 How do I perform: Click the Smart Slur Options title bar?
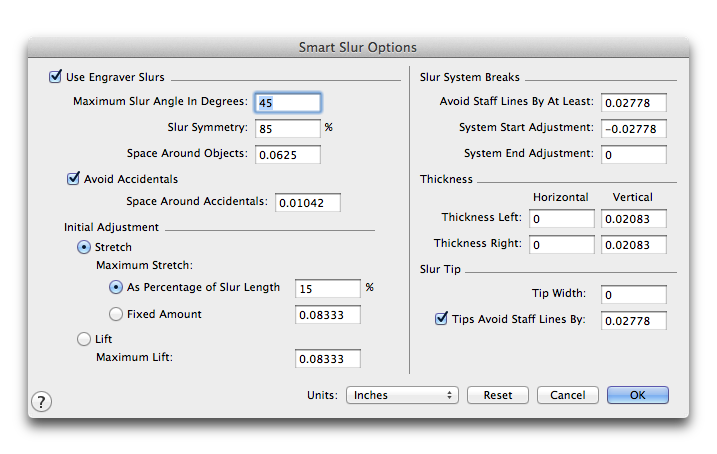pyautogui.click(x=358, y=47)
